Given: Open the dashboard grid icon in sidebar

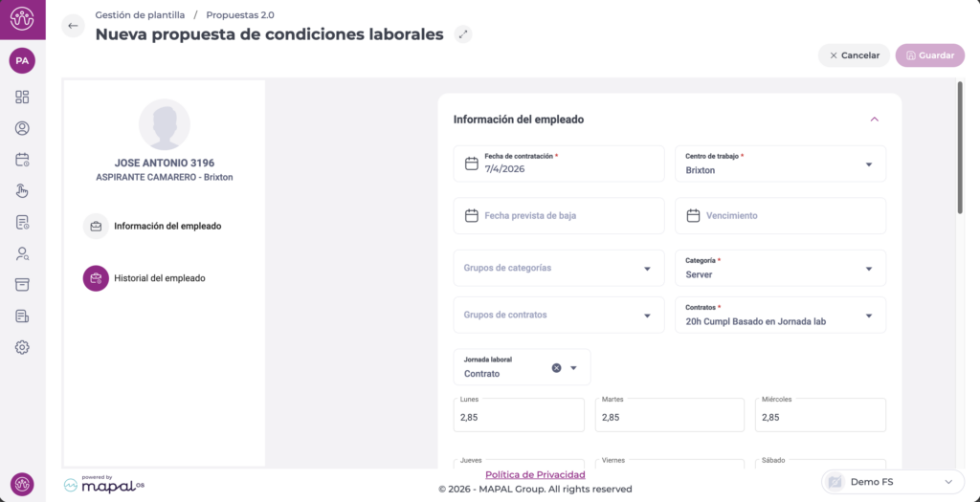Looking at the screenshot, I should point(22,97).
